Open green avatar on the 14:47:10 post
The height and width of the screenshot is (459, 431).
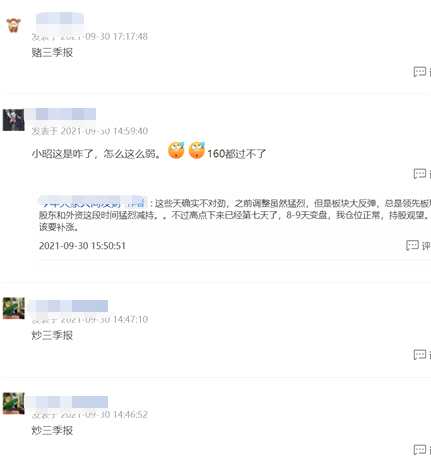[14, 308]
